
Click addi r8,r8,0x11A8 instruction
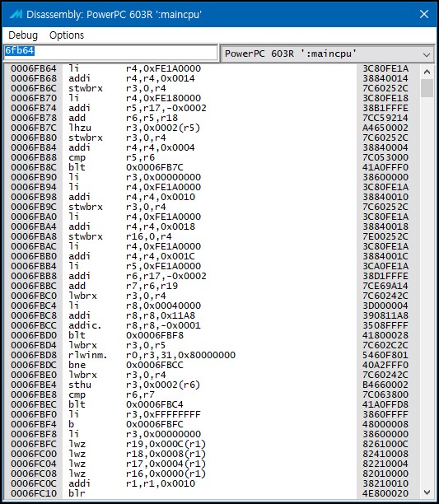click(132, 315)
